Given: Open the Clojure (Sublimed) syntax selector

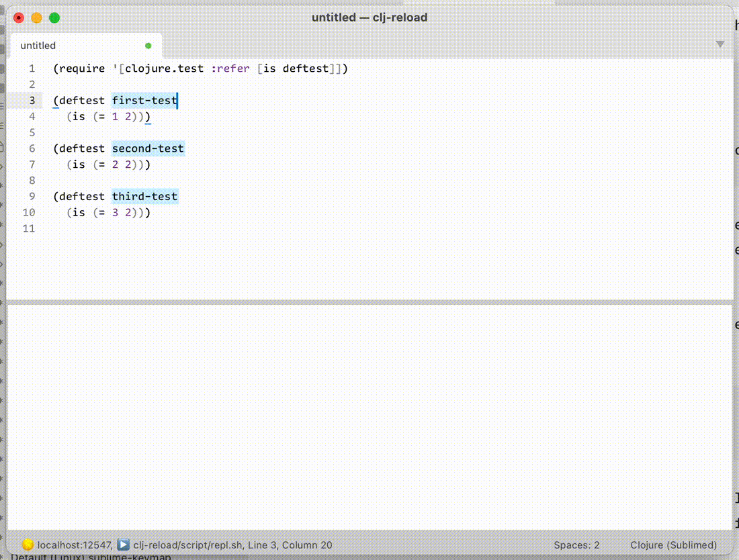Looking at the screenshot, I should coord(673,545).
